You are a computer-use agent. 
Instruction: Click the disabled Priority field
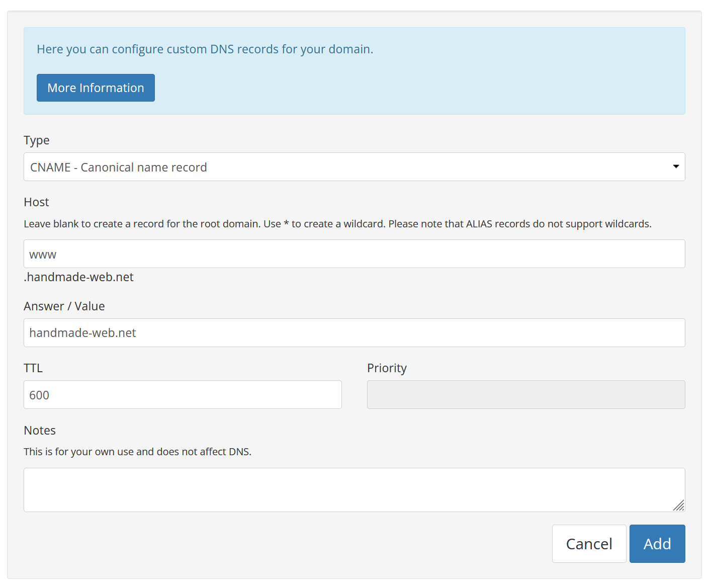tap(526, 395)
